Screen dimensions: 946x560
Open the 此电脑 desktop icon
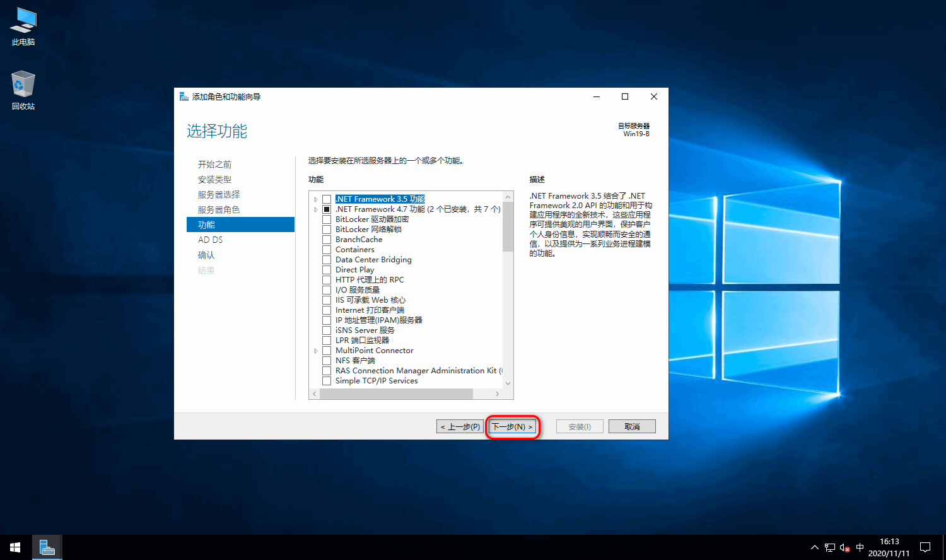pos(23,26)
